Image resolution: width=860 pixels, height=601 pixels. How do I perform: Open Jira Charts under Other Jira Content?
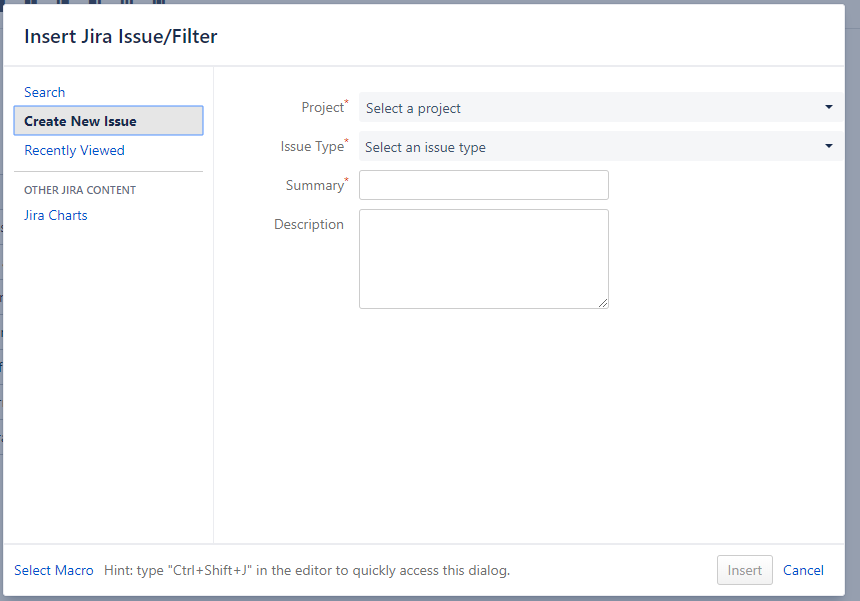(55, 215)
